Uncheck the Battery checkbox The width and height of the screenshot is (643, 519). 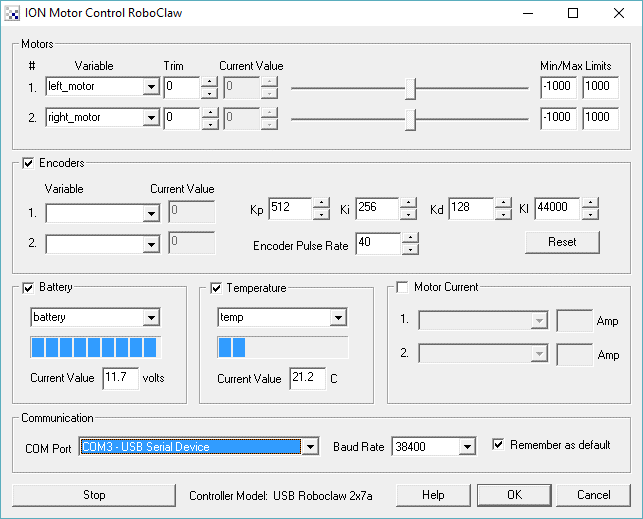[x=28, y=288]
